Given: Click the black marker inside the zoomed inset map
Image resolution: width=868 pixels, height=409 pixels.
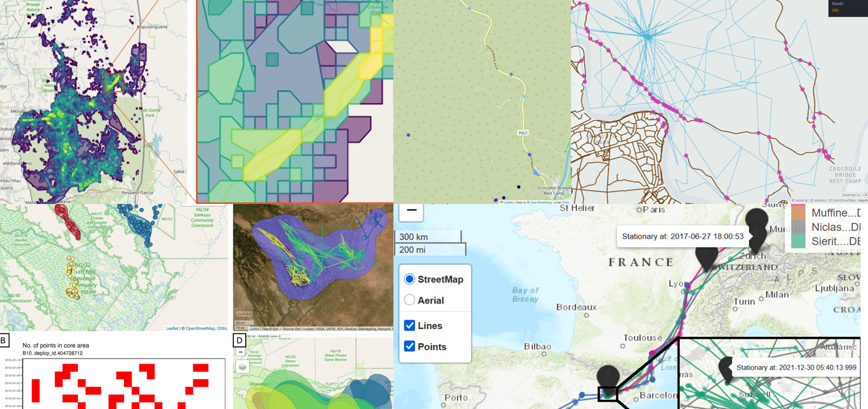Looking at the screenshot, I should (x=726, y=370).
